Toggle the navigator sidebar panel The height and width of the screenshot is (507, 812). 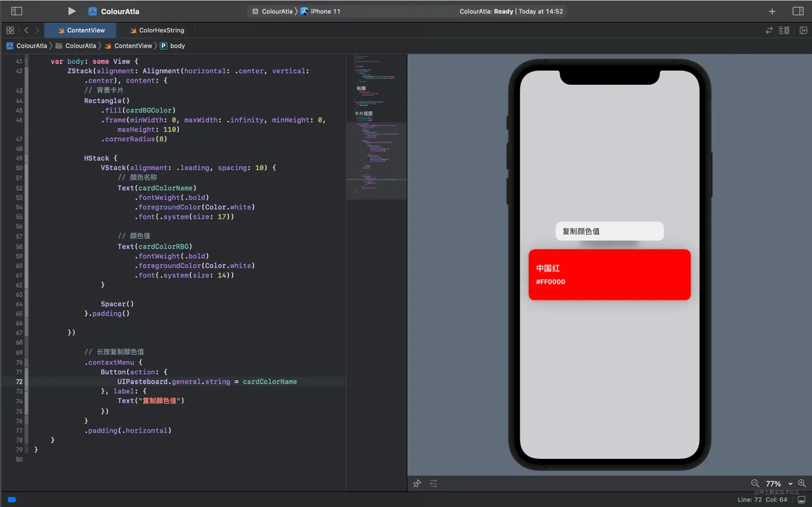point(17,11)
